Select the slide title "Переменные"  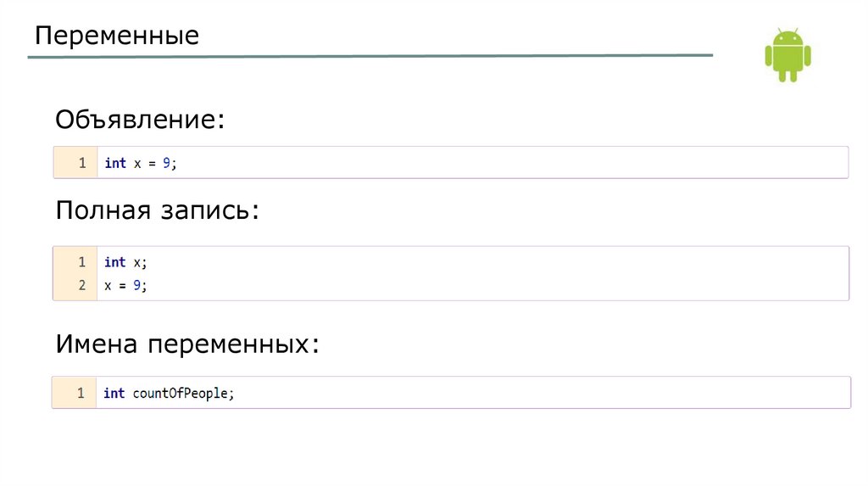pos(117,36)
